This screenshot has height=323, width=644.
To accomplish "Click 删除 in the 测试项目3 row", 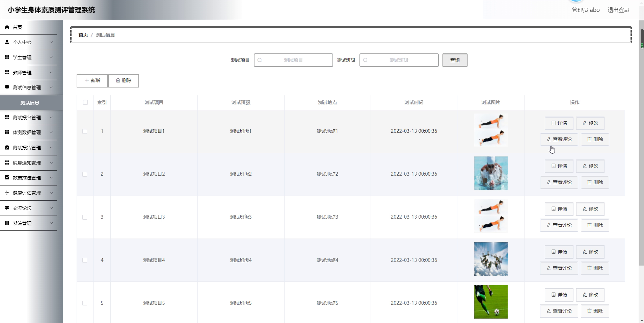I will point(595,225).
